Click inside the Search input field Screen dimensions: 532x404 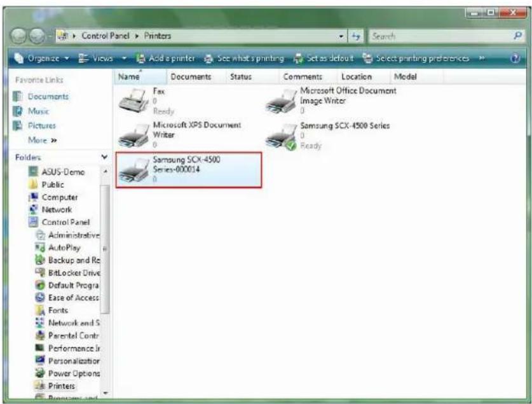[441, 36]
